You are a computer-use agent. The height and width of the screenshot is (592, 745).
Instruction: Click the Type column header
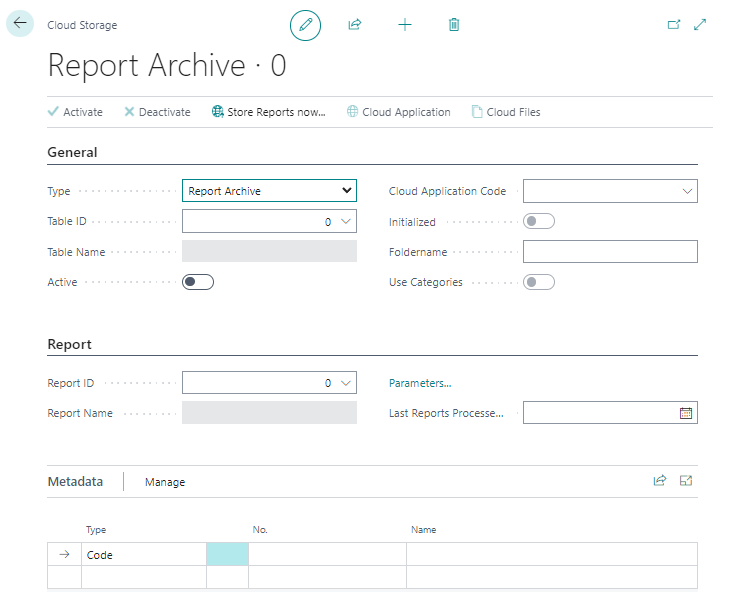point(96,530)
